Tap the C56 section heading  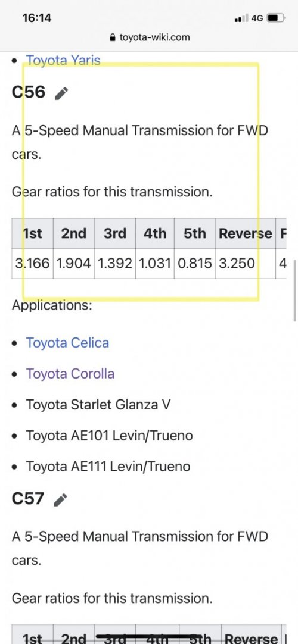[x=29, y=92]
